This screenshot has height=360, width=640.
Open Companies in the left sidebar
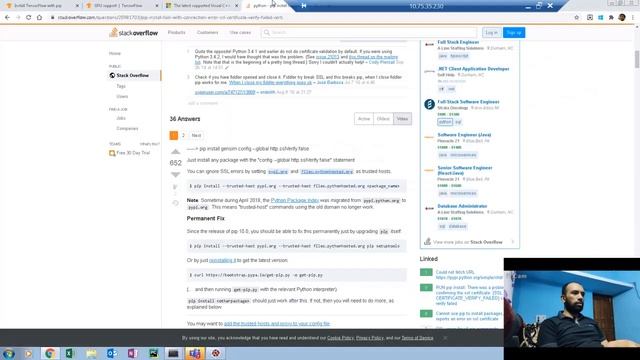(x=127, y=128)
